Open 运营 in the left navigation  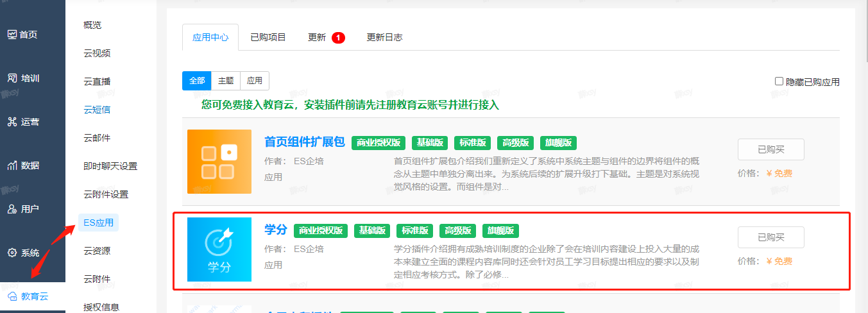(x=23, y=122)
